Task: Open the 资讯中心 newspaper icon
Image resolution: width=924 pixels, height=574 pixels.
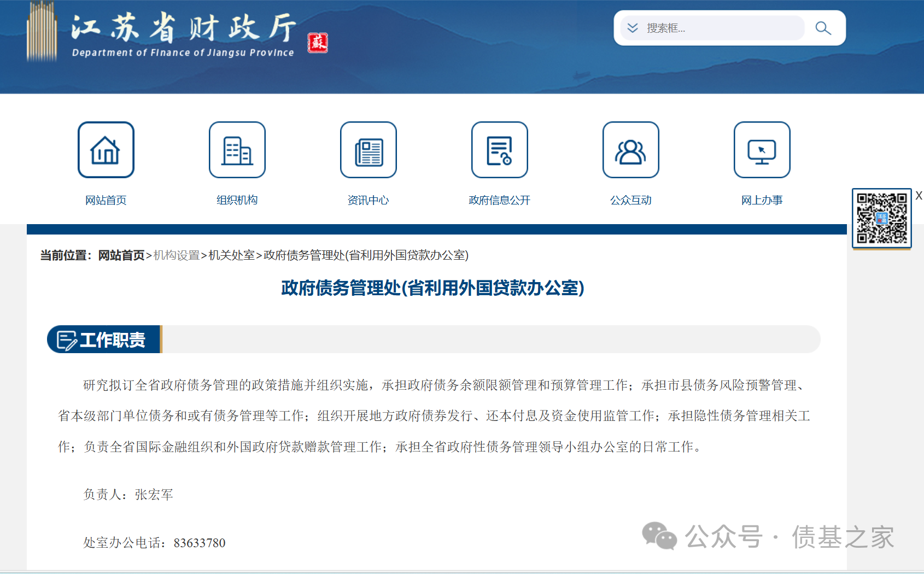Action: point(368,150)
